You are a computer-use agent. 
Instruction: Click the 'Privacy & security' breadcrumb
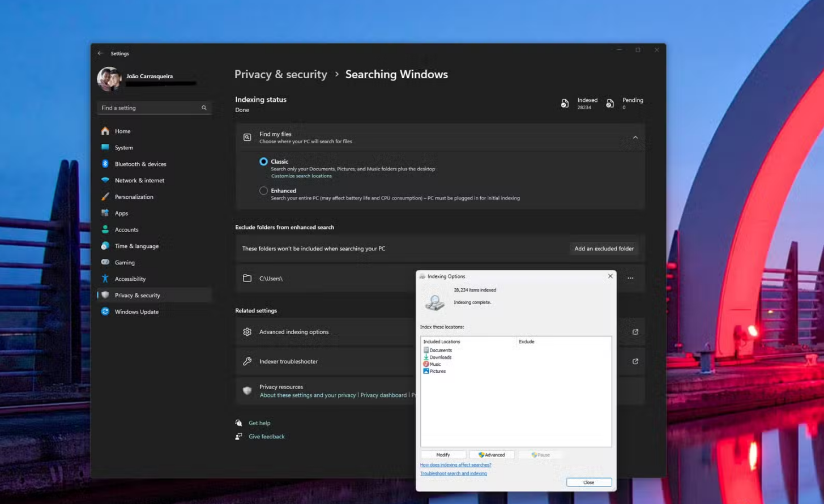coord(281,74)
